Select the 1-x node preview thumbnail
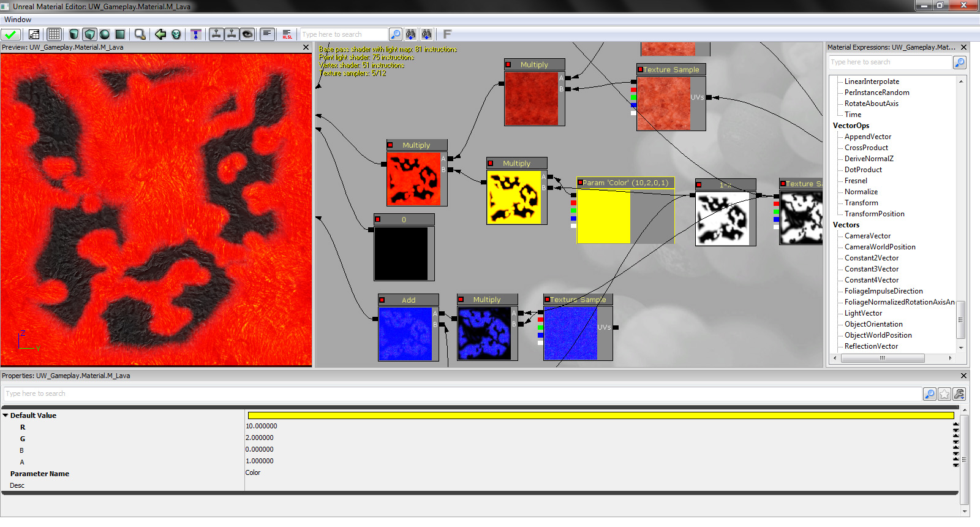This screenshot has height=527, width=980. coord(722,219)
